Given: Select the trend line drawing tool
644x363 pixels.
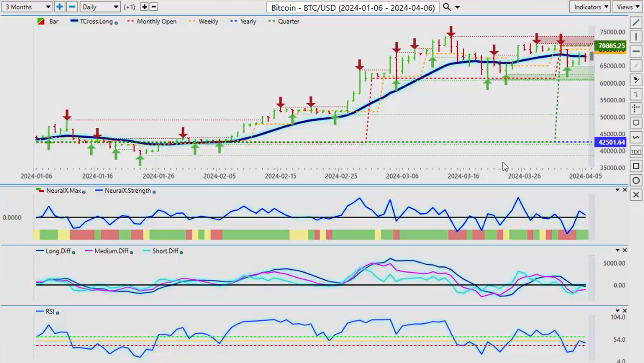Looking at the screenshot, I should 635,22.
